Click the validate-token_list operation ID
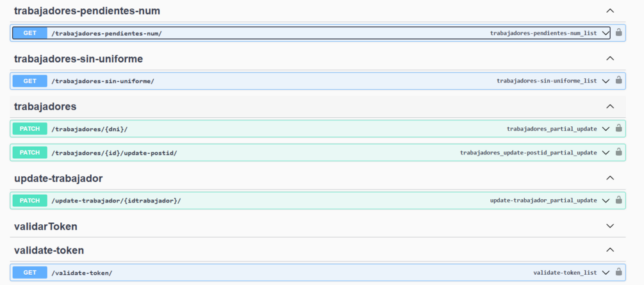644x285 pixels. pos(565,273)
